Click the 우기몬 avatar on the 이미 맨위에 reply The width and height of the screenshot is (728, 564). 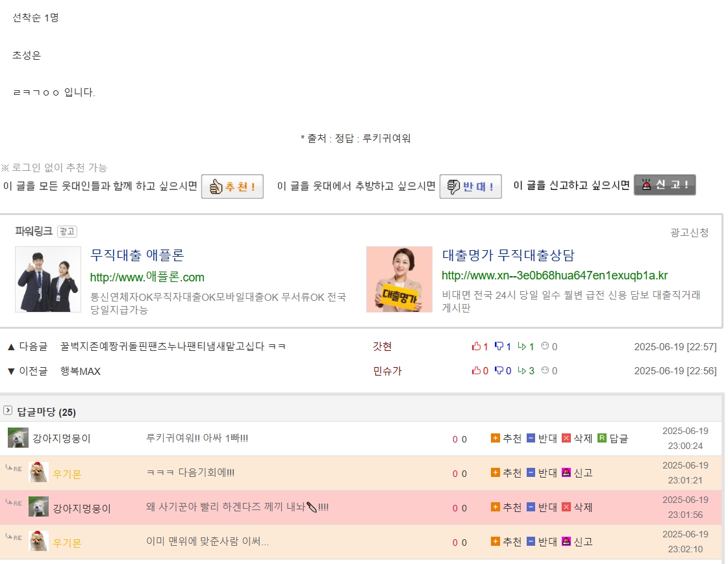point(38,541)
